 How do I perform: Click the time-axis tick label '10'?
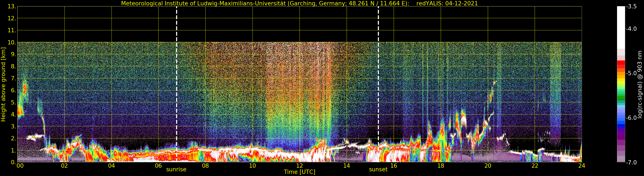click(x=252, y=166)
